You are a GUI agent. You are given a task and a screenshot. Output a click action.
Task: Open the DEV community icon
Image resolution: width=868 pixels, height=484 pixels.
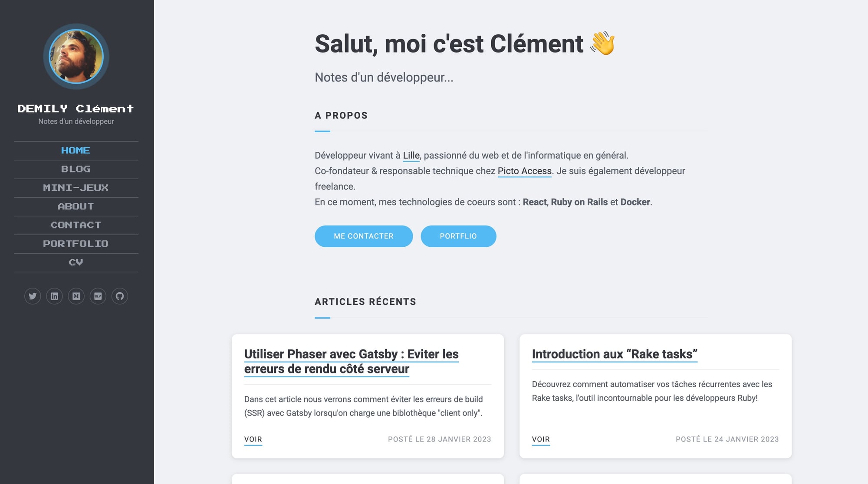(x=98, y=296)
